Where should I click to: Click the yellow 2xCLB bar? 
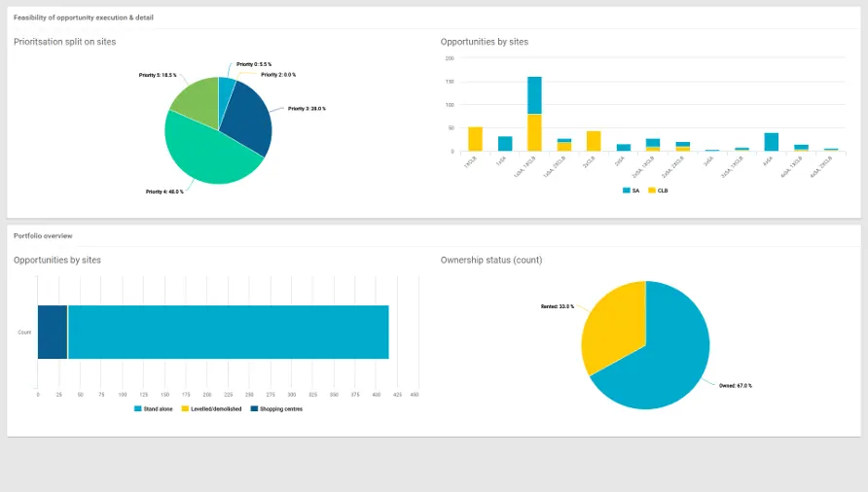point(594,141)
